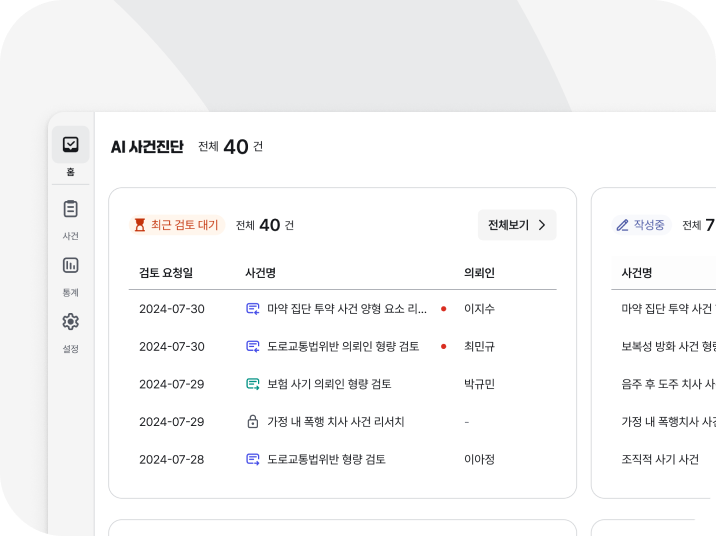Click the 2024-07-29 date for 보험 사기 row
This screenshot has width=716, height=536.
[x=172, y=384]
